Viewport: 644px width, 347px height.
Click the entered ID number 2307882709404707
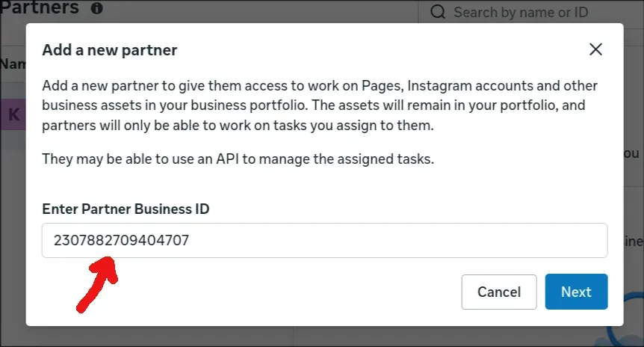tap(121, 240)
